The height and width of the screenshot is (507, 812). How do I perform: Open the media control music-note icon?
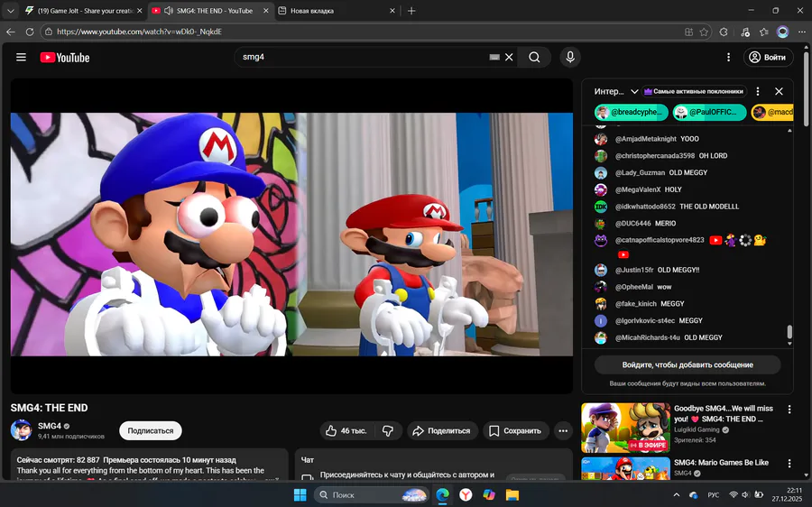744,32
